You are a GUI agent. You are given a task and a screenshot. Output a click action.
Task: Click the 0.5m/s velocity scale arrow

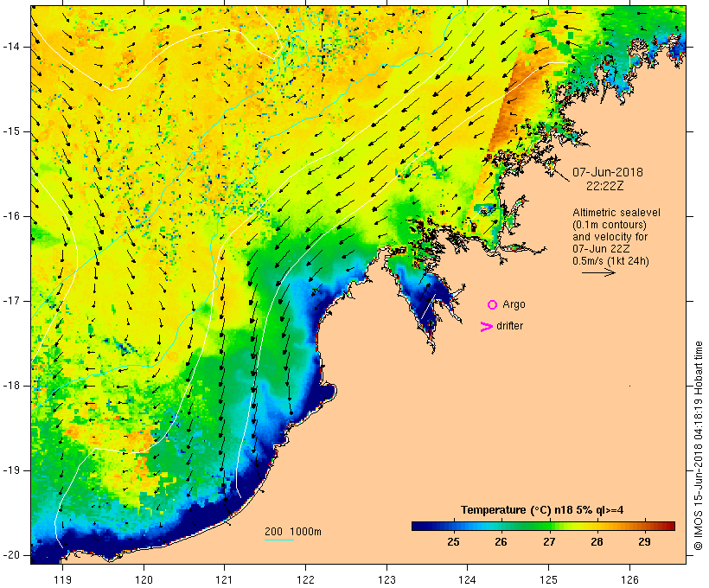click(598, 272)
